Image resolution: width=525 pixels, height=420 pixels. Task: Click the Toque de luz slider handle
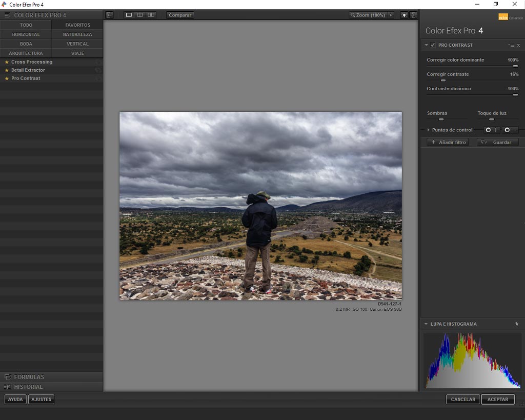pos(492,119)
